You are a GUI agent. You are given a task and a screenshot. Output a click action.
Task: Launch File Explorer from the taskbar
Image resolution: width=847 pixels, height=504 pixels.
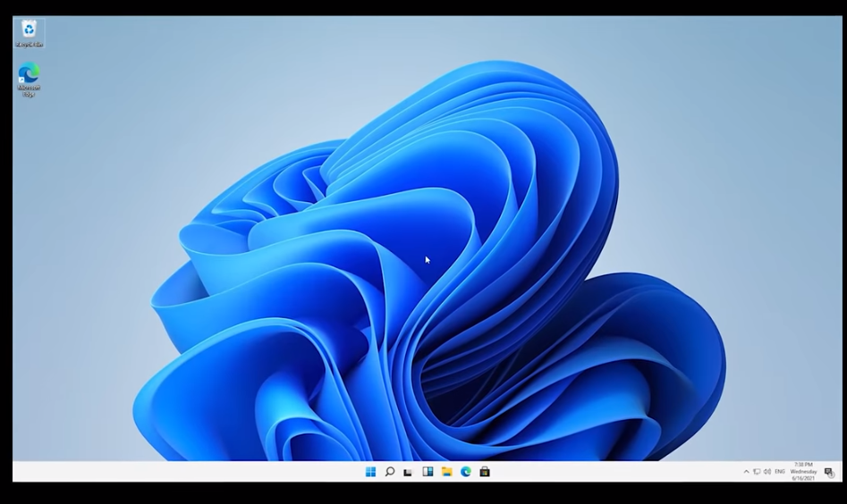(446, 472)
